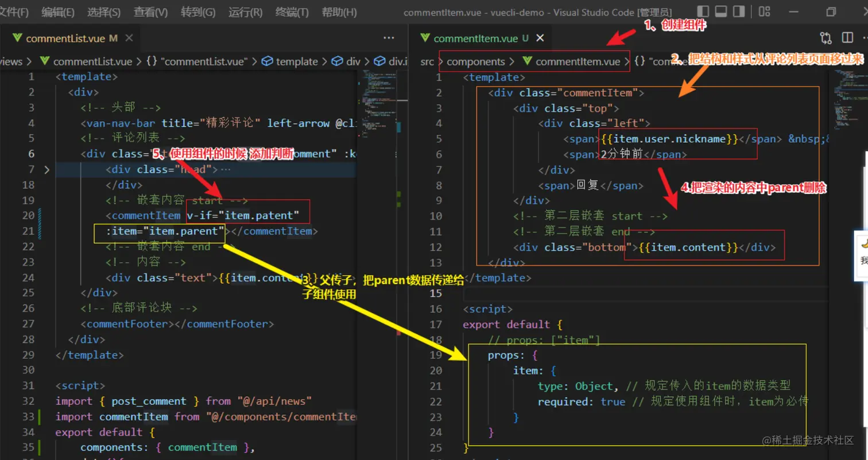Open the Customize Layout icon

click(x=764, y=11)
